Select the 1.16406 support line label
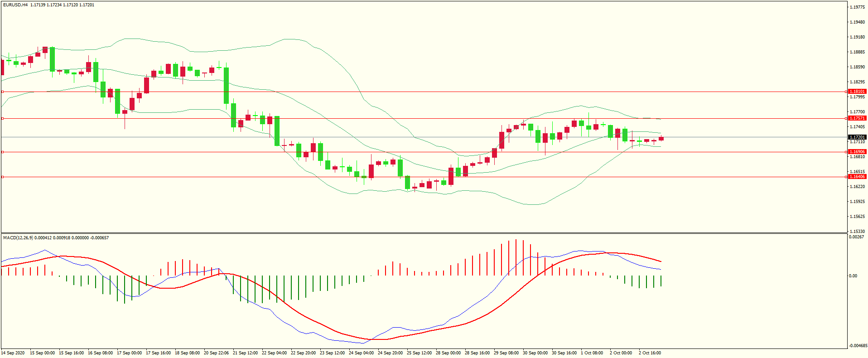 [857, 177]
